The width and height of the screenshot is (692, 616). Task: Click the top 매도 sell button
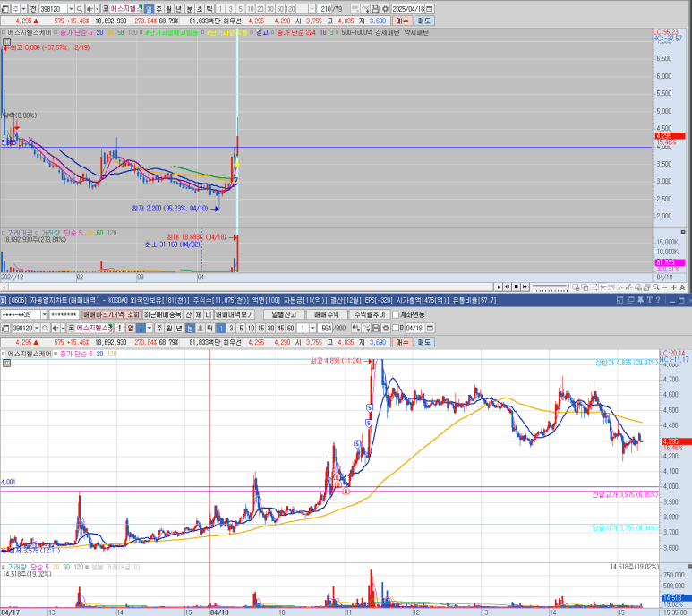pos(423,21)
